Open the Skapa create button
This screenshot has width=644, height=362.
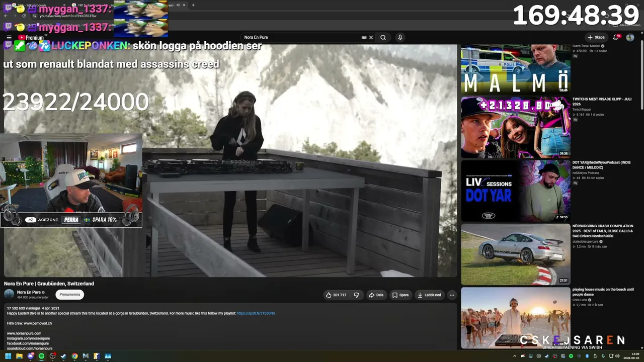(596, 37)
